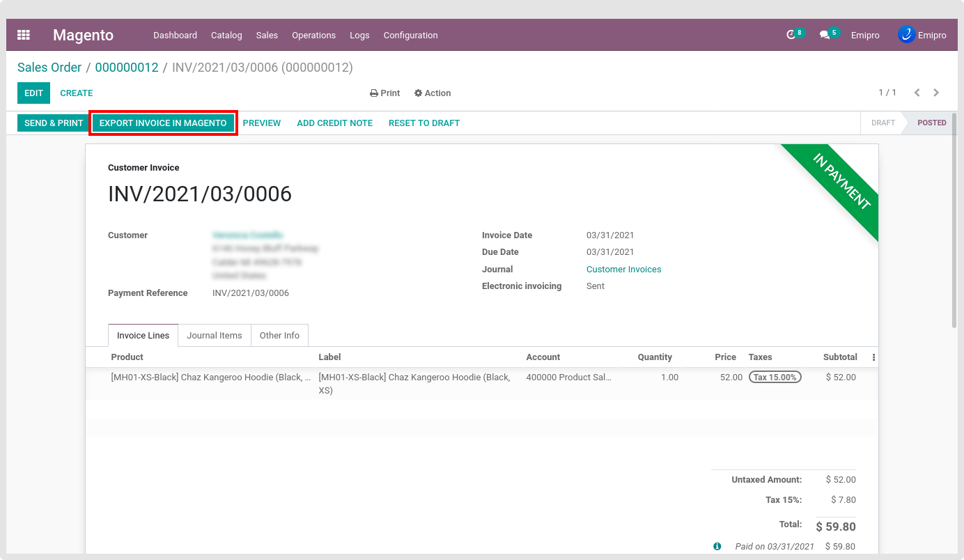This screenshot has height=560, width=964.
Task: Open the Sales menu
Action: (x=267, y=35)
